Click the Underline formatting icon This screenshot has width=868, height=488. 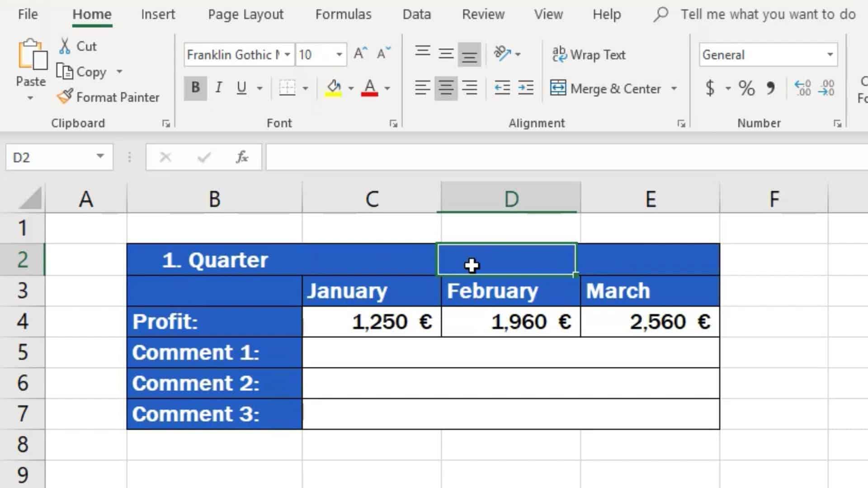(x=241, y=88)
